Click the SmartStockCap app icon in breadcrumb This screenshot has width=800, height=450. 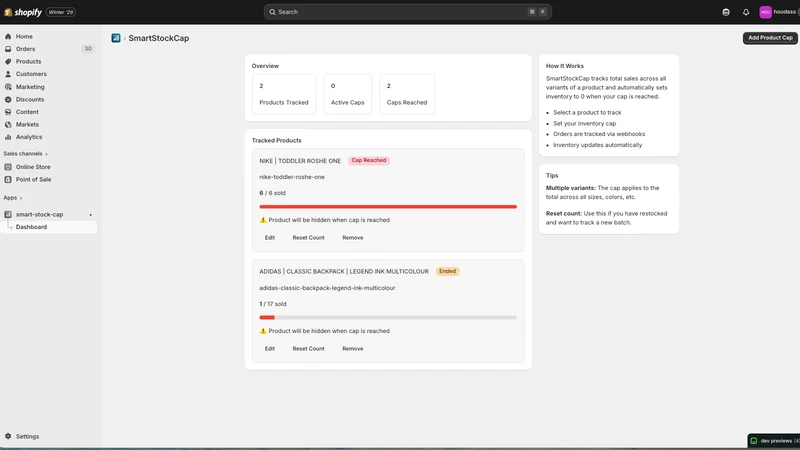click(x=116, y=38)
